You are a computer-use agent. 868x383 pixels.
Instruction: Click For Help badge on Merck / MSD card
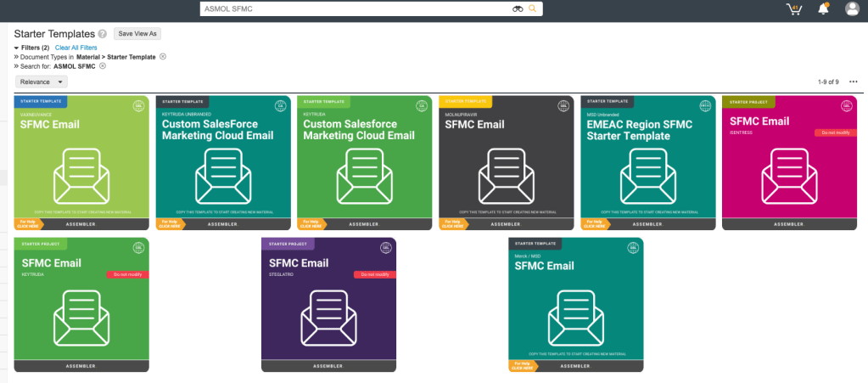tap(523, 366)
